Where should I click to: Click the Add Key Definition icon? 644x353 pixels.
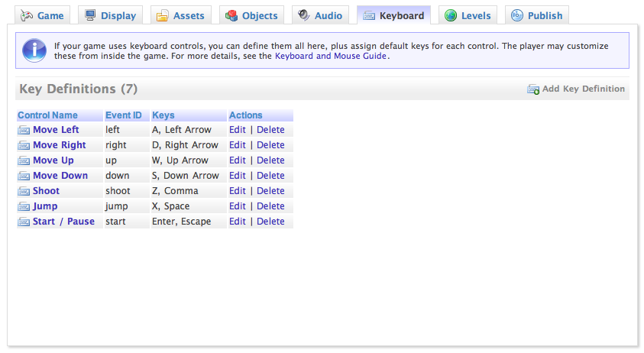(x=533, y=89)
